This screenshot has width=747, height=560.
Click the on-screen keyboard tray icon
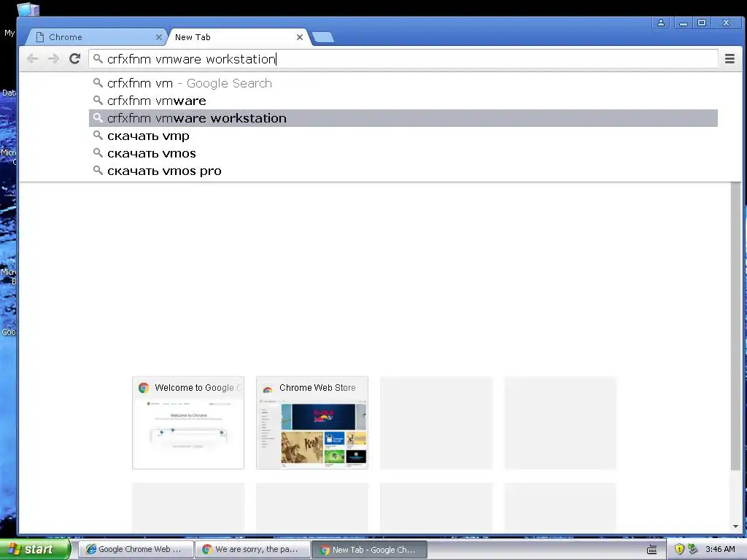click(651, 550)
